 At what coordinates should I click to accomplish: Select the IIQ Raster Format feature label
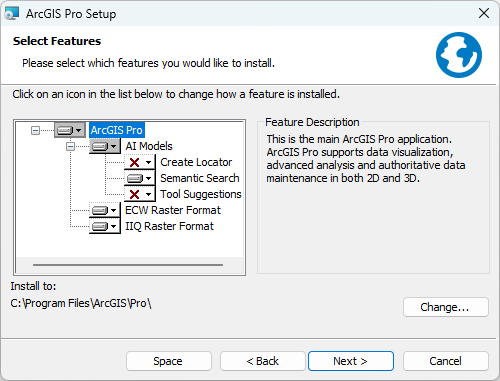pyautogui.click(x=169, y=226)
